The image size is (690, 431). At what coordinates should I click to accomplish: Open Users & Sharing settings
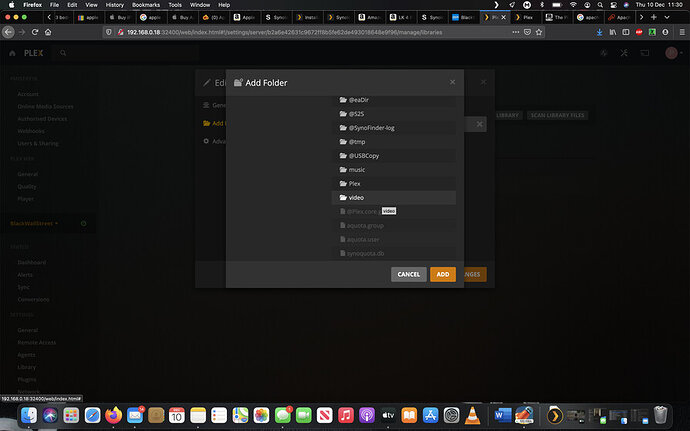tap(38, 144)
